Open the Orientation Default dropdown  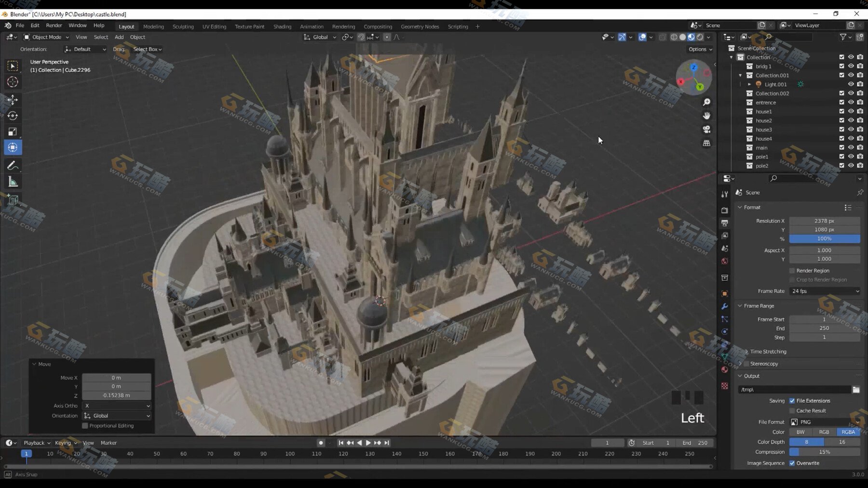[85, 49]
